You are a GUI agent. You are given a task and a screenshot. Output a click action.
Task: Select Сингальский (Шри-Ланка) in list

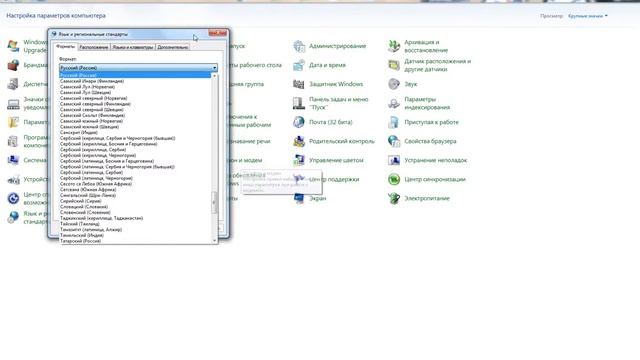tap(135, 196)
